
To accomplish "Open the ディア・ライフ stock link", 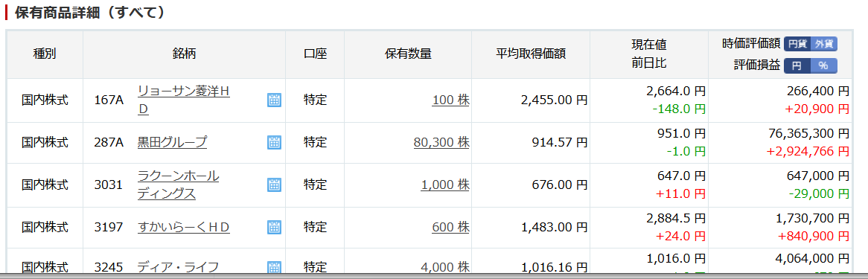I will 178,267.
